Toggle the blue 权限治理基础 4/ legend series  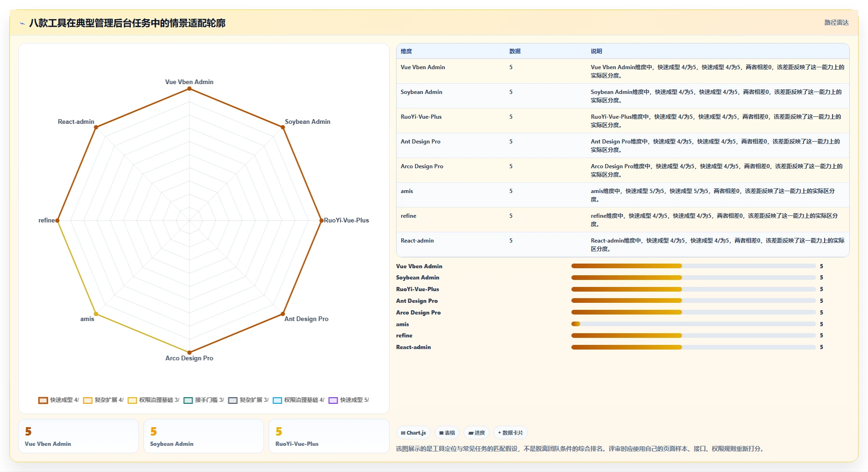coord(299,400)
